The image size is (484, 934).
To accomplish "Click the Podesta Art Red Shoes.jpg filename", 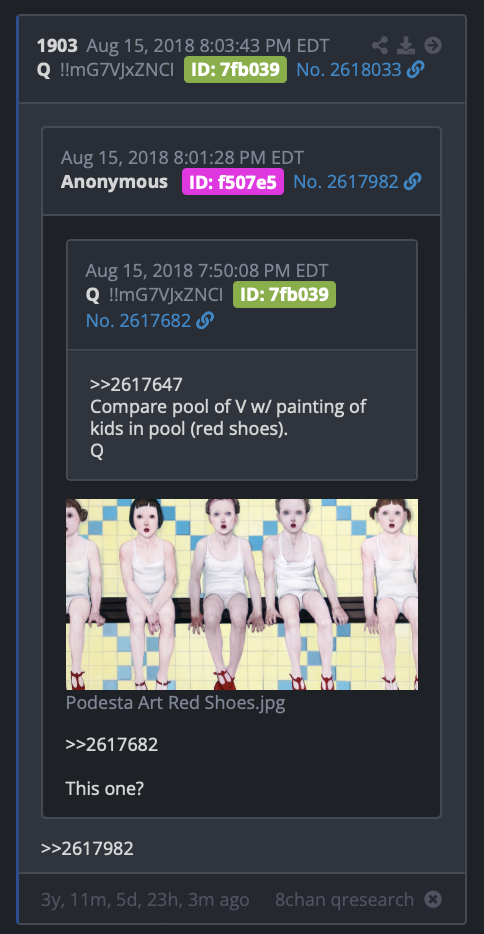I will pyautogui.click(x=176, y=703).
